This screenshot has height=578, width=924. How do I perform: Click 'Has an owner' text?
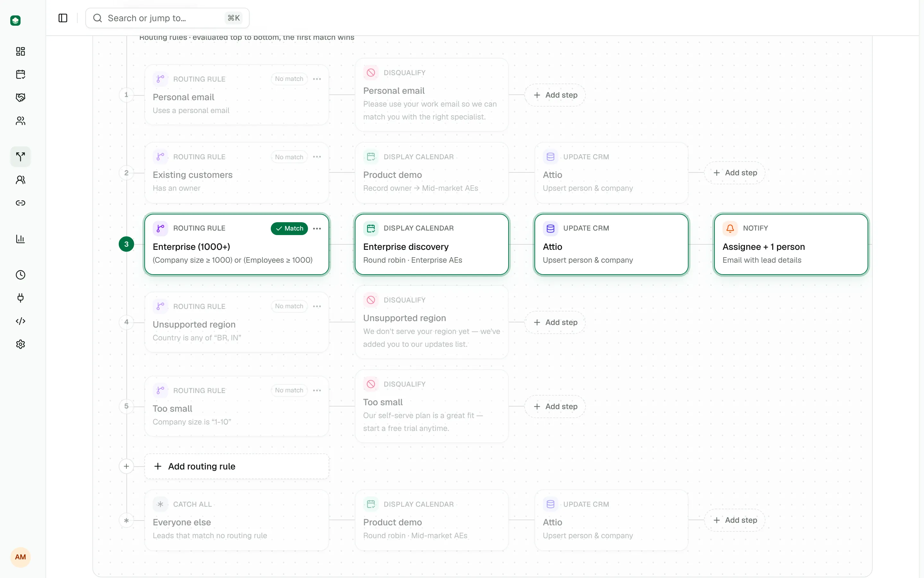pyautogui.click(x=176, y=188)
